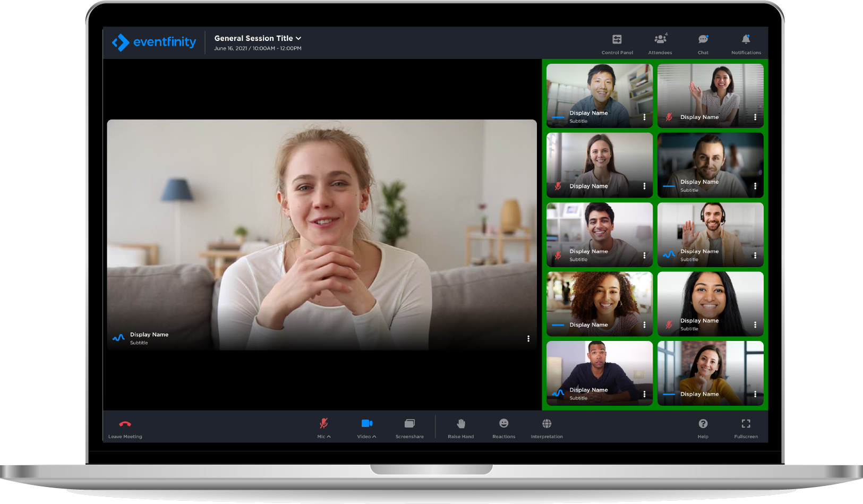Screen dimensions: 863x504
Task: Click audio indicator on yellow-top woman's tile
Action: tap(669, 394)
